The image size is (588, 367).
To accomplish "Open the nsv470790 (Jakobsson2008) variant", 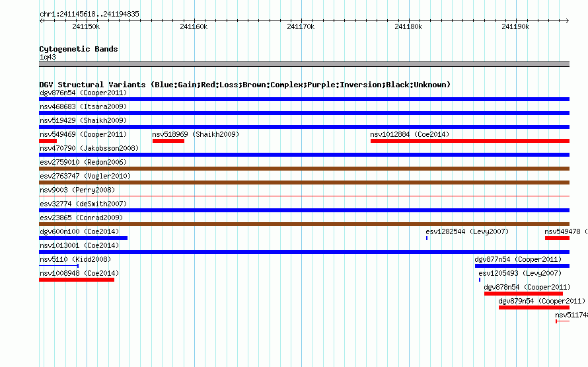I will [x=89, y=148].
